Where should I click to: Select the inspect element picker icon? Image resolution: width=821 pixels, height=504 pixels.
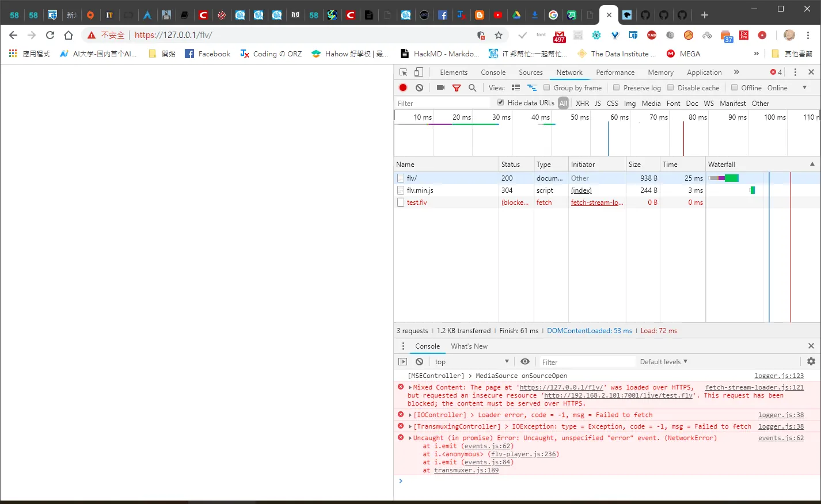click(x=403, y=72)
